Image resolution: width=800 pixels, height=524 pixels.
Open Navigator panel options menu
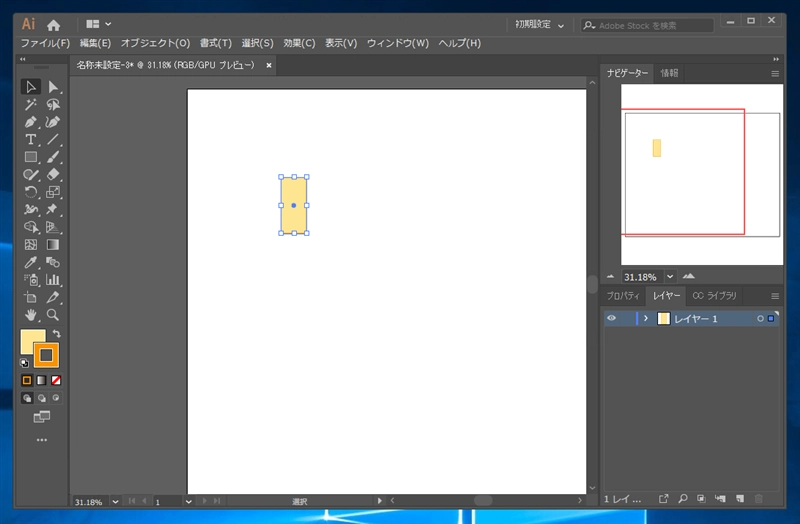[x=775, y=73]
